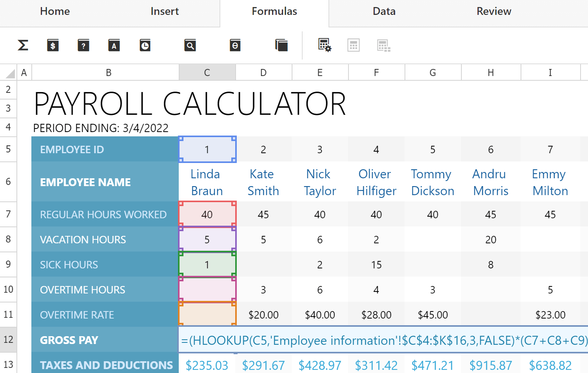Open the Text functions icon
Viewport: 588px width, 373px height.
pos(114,45)
